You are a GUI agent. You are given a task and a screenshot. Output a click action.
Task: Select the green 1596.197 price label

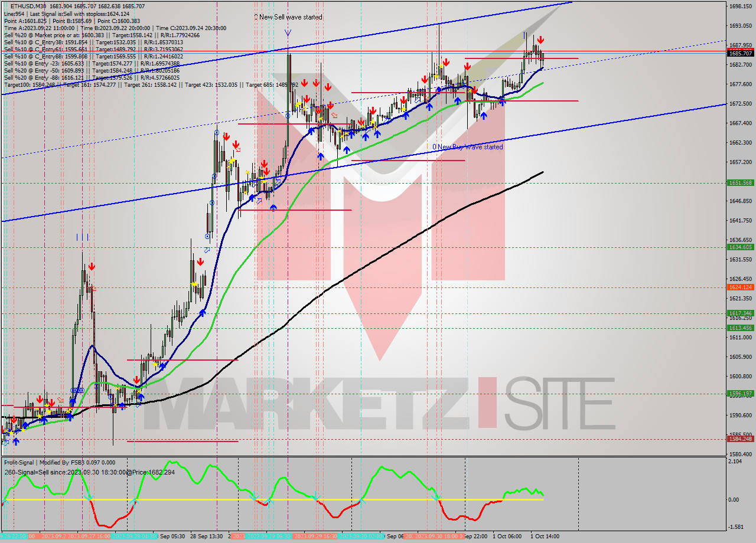pyautogui.click(x=741, y=394)
